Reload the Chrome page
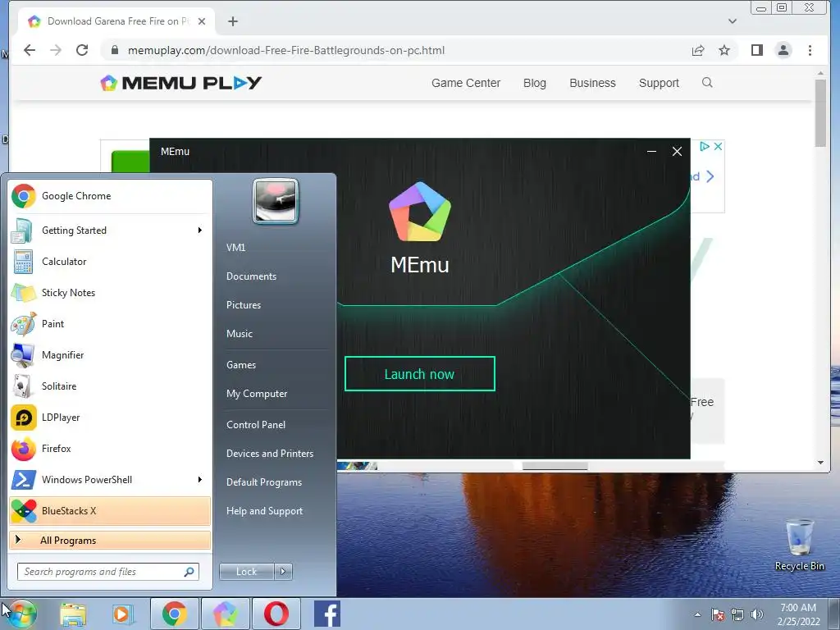The image size is (840, 630). 82,50
